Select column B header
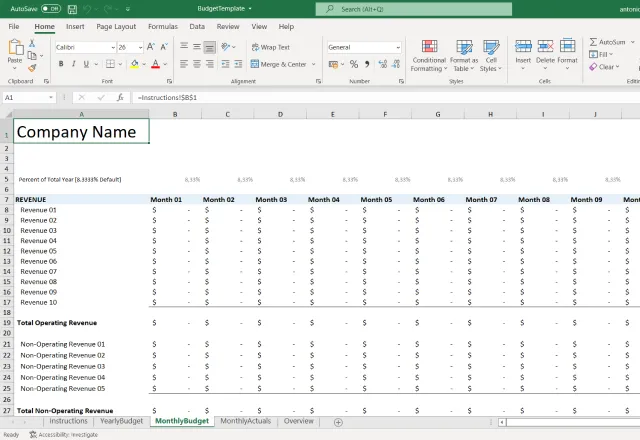 click(175, 114)
